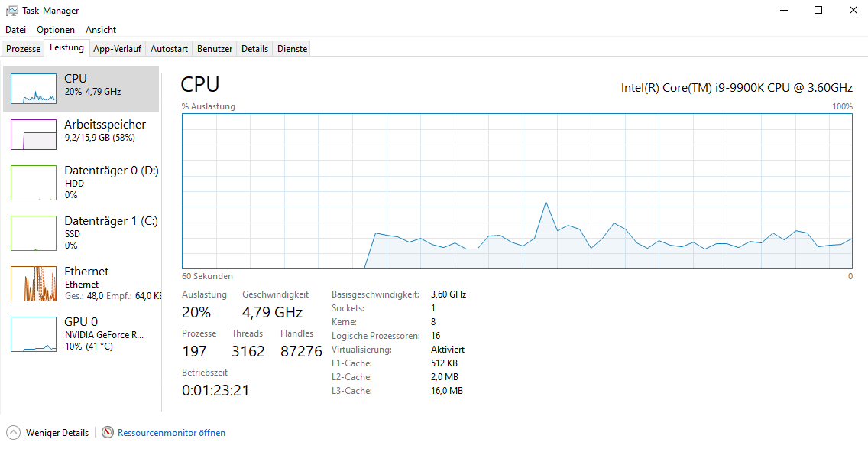868x449 pixels.
Task: Click the GPU '10% (41 °C)' value
Action: coord(89,347)
